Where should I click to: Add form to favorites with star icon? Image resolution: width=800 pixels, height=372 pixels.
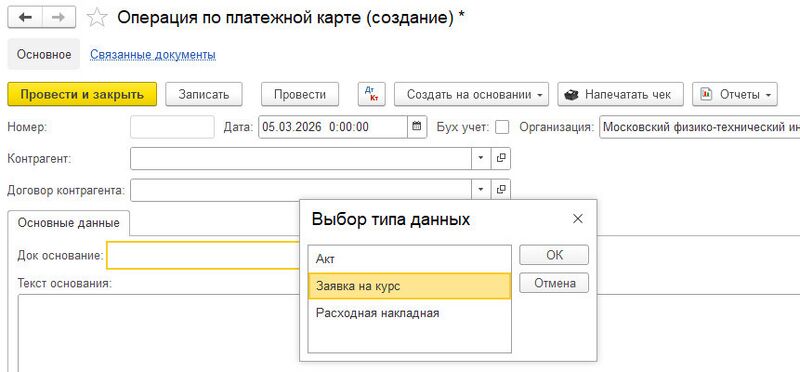[96, 17]
